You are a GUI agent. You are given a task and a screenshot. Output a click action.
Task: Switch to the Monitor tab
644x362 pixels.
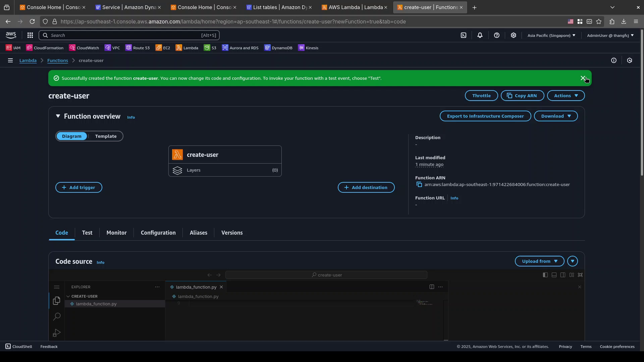click(x=116, y=233)
